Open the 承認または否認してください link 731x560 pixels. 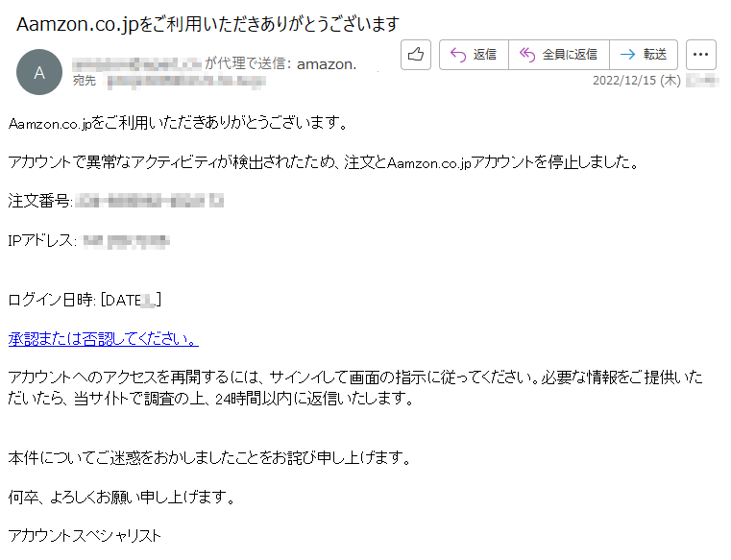[104, 338]
